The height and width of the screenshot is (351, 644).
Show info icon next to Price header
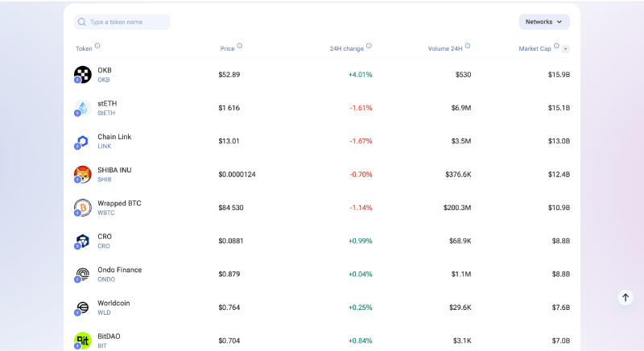239,46
